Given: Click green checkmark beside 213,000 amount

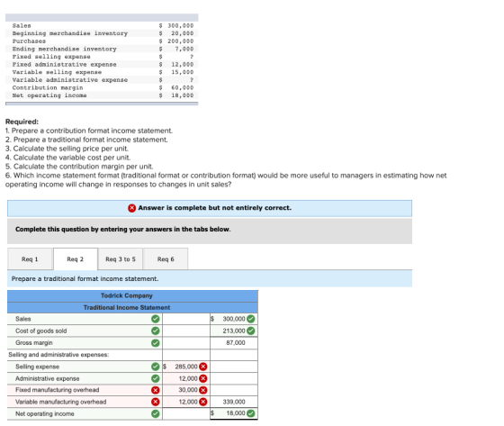Looking at the screenshot, I should click(x=251, y=331).
